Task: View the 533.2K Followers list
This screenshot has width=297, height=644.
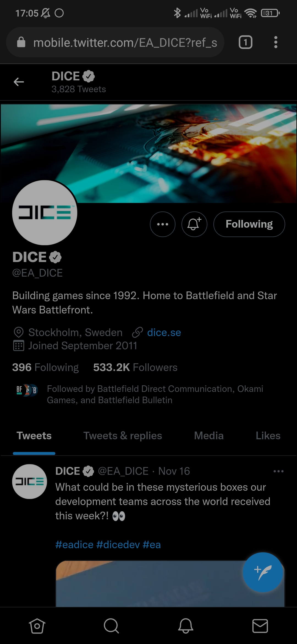Action: [135, 367]
